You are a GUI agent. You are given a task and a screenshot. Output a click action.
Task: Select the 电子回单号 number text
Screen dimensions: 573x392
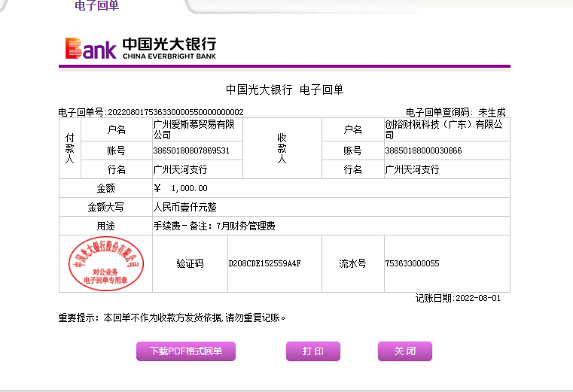[175, 112]
